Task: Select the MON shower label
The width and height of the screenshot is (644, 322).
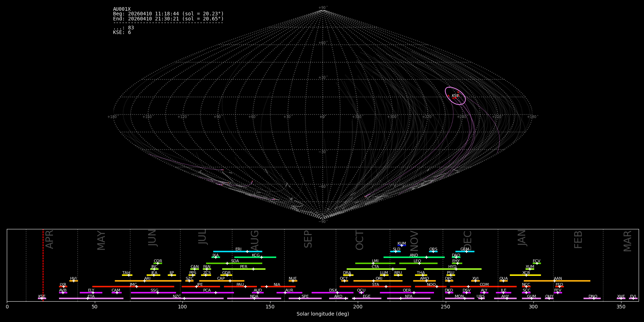Action: coord(459,297)
